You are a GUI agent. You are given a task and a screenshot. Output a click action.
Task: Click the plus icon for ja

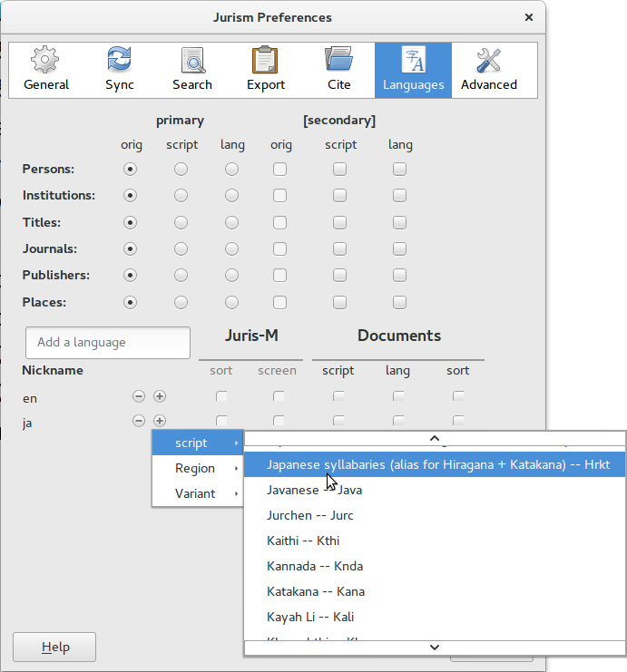click(x=160, y=421)
